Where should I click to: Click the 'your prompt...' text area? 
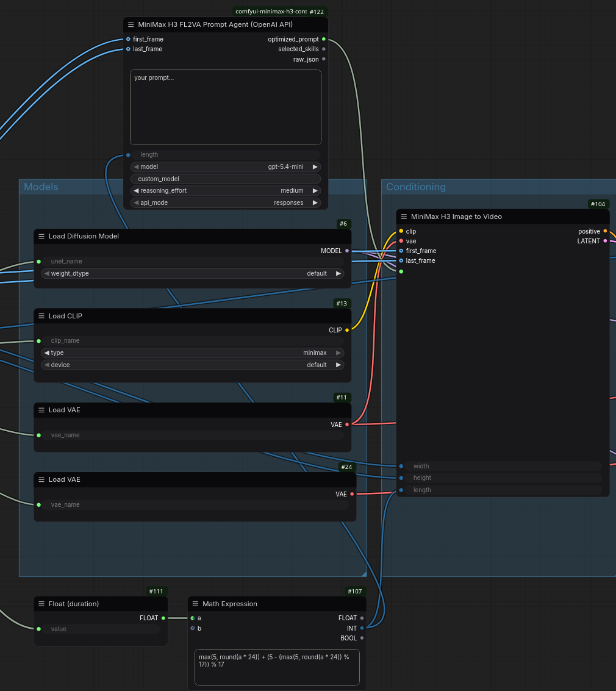point(226,107)
